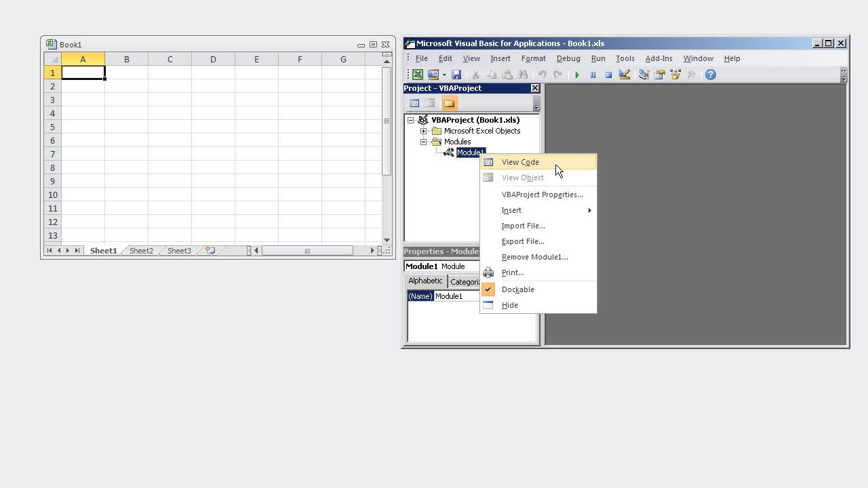Screen dimensions: 868x488
Task: Open Properties Window toolbar icon
Action: pyautogui.click(x=659, y=75)
